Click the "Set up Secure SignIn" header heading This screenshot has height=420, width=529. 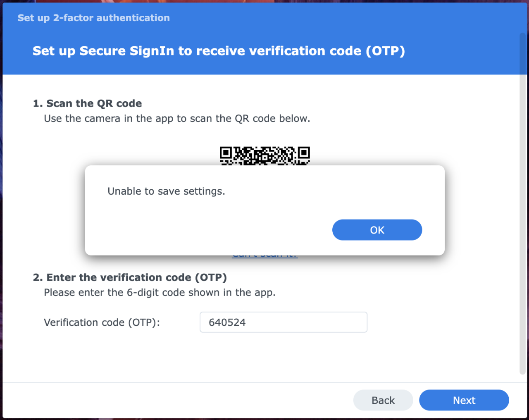(219, 51)
